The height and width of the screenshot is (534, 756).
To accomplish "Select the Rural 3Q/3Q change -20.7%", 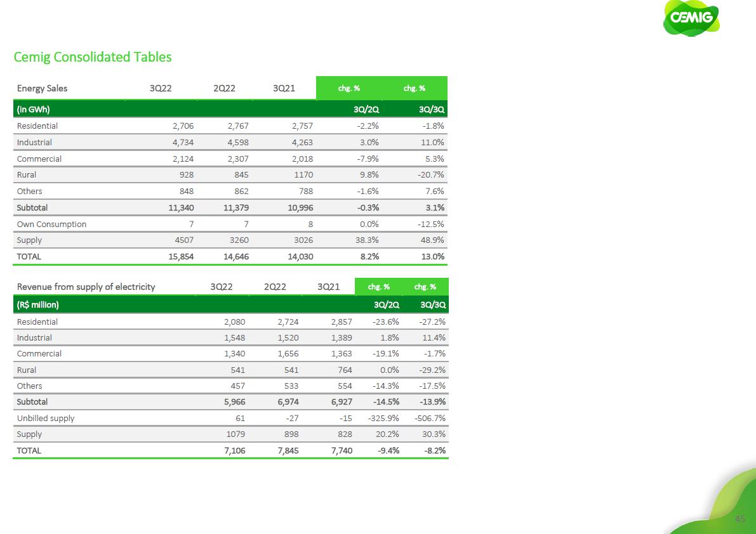I will (430, 175).
